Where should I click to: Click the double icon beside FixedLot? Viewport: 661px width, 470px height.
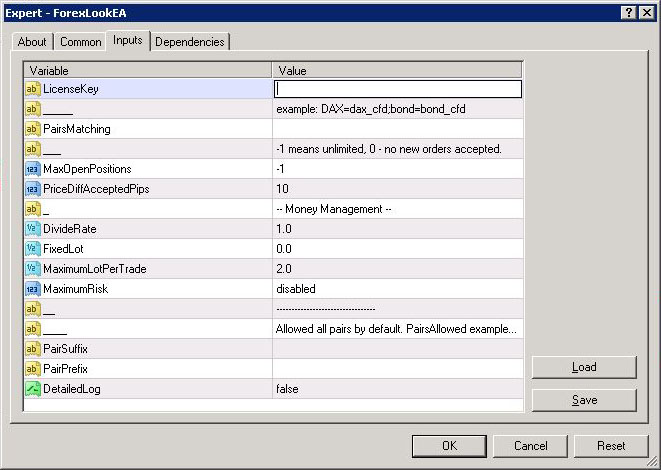[33, 249]
